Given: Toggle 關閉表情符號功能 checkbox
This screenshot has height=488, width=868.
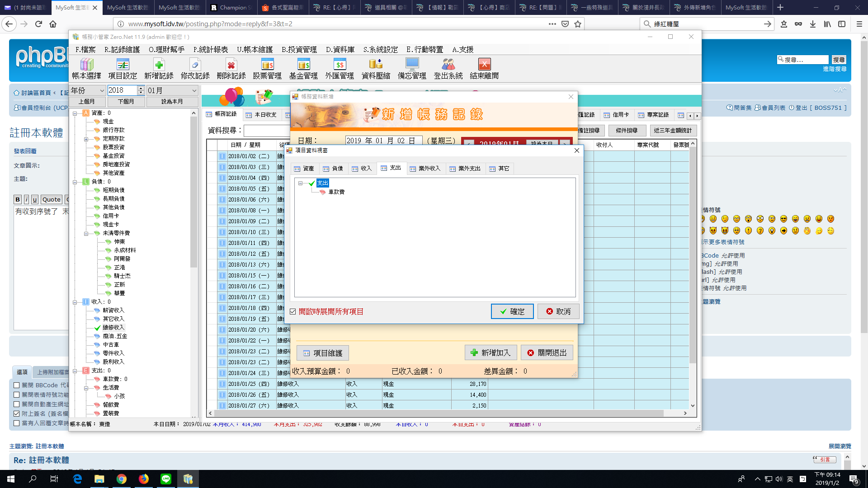Looking at the screenshot, I should pyautogui.click(x=17, y=395).
